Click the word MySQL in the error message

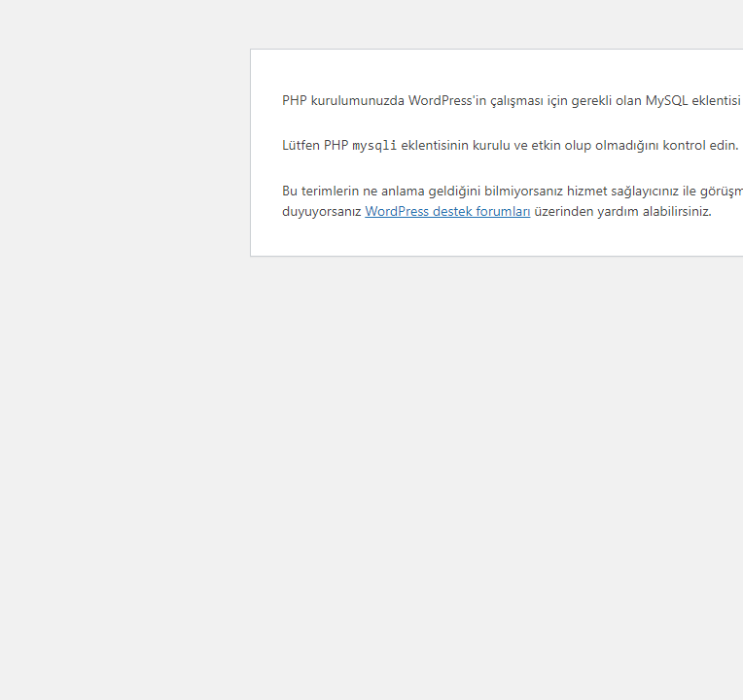click(666, 100)
